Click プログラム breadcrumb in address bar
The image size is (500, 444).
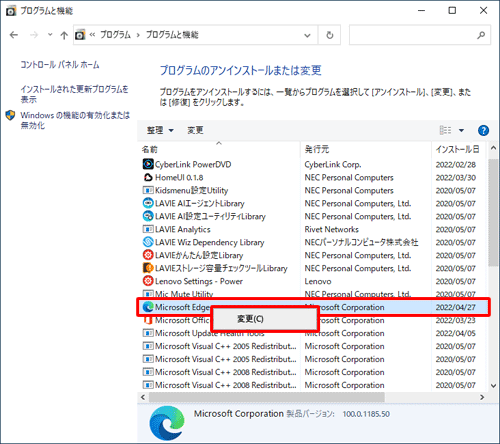pyautogui.click(x=115, y=35)
